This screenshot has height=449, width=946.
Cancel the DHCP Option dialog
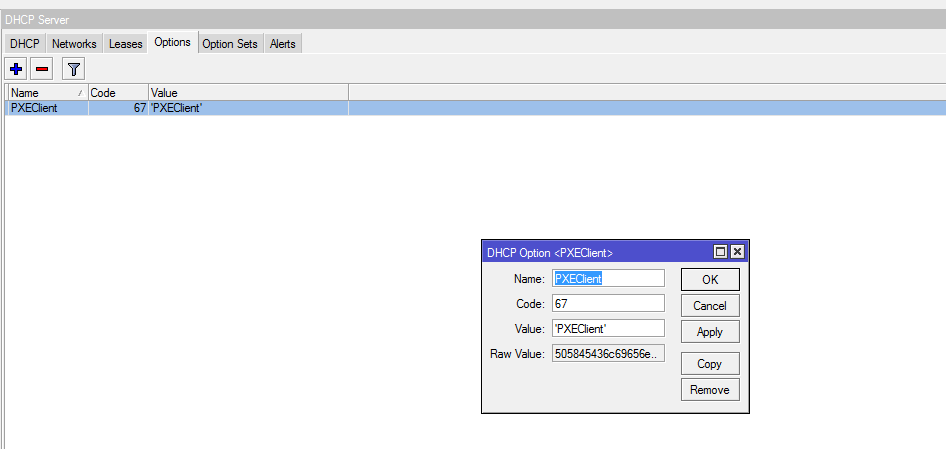coord(710,305)
